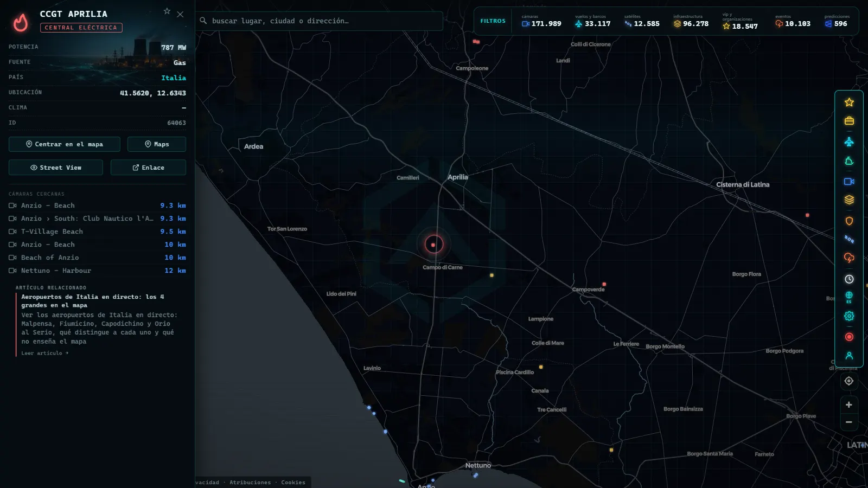The width and height of the screenshot is (868, 488).
Task: Open the clock history icon
Action: [x=849, y=279]
